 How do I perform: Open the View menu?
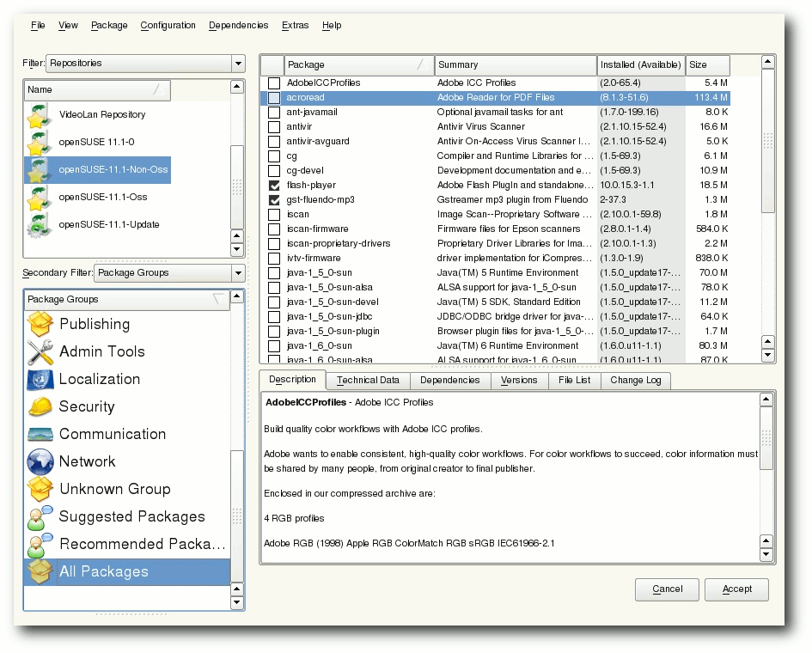(x=68, y=26)
